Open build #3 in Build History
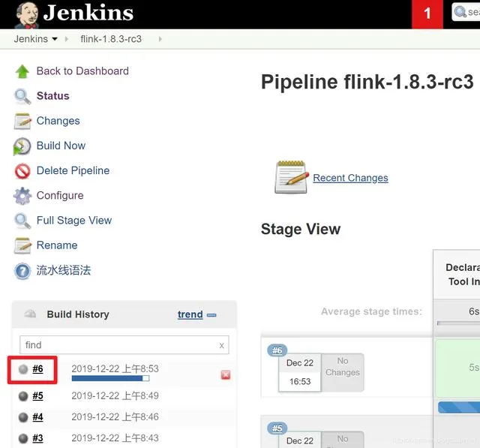 tap(38, 438)
